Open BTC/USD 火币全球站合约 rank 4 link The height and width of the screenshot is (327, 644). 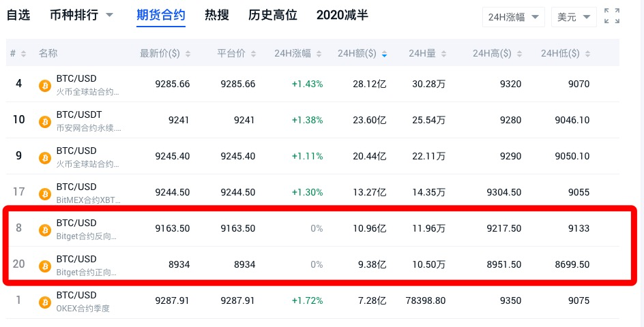87,85
